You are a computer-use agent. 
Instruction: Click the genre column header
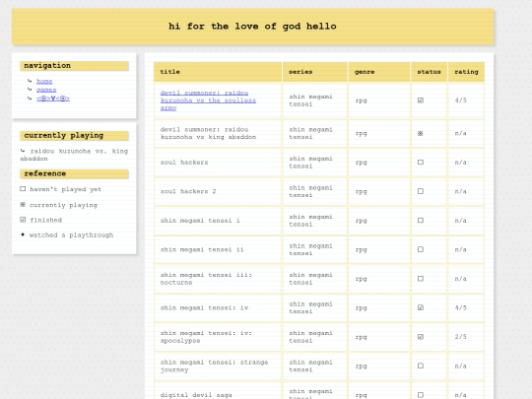click(x=379, y=72)
